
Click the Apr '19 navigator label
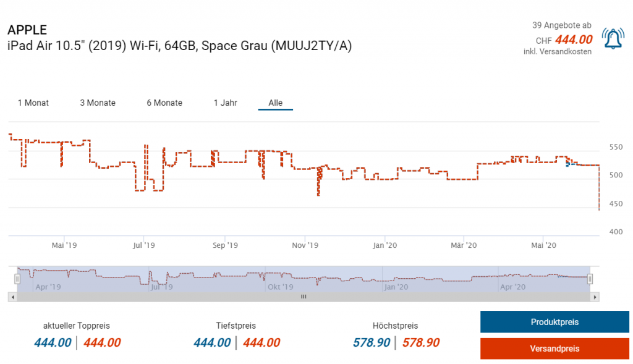pyautogui.click(x=48, y=287)
